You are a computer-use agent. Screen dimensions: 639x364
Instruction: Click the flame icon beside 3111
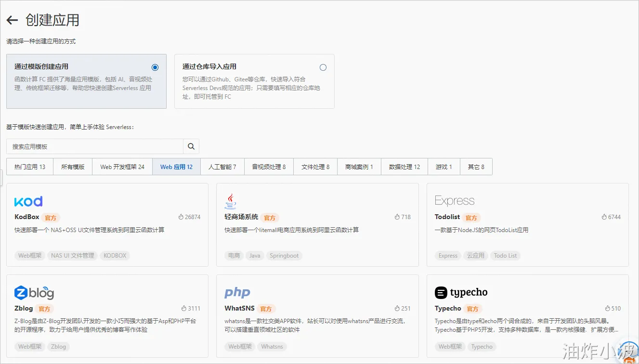184,309
